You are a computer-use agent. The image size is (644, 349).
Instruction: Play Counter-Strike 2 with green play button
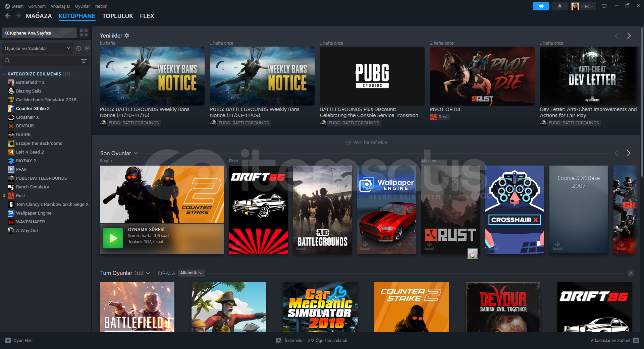pyautogui.click(x=113, y=238)
